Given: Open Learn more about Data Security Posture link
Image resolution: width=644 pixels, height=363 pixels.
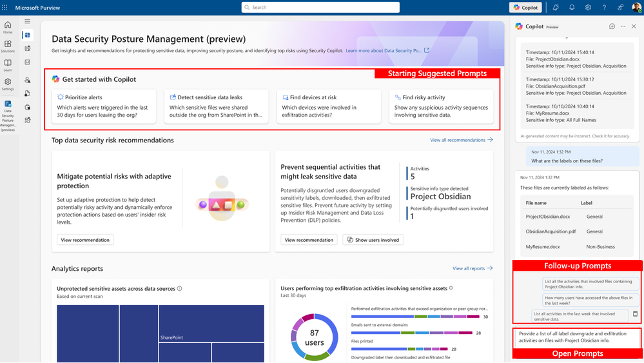Looking at the screenshot, I should pyautogui.click(x=387, y=50).
